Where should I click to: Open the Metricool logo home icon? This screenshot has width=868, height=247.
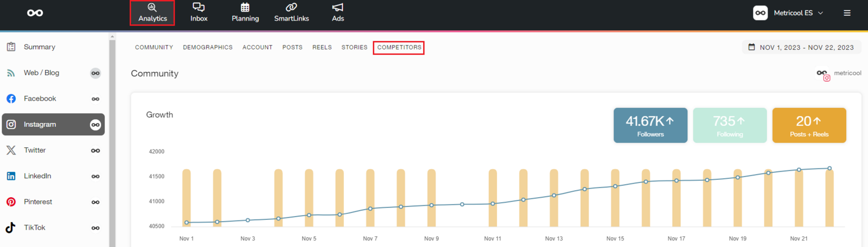coord(35,13)
